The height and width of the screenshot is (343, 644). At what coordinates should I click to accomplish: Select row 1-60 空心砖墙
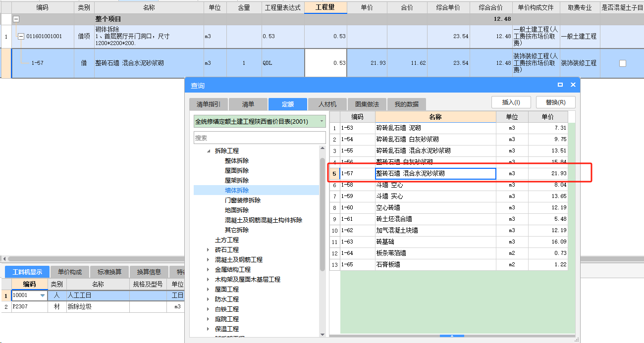click(449, 208)
